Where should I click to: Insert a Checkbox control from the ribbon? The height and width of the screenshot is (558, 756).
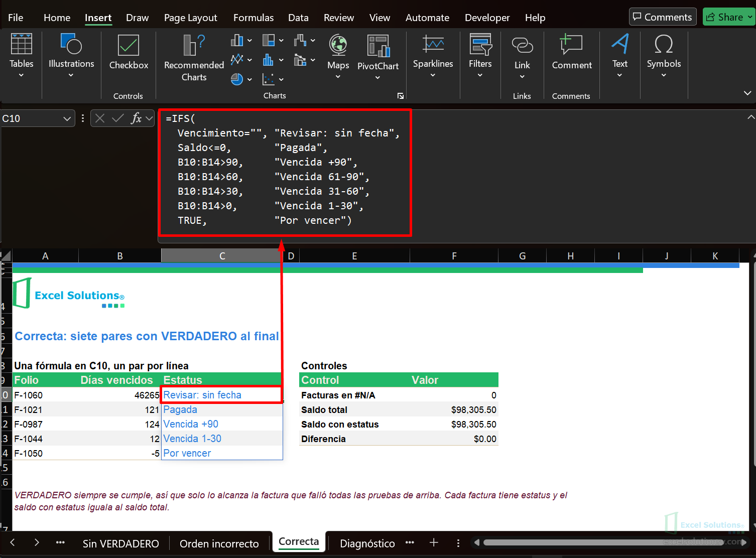(129, 52)
